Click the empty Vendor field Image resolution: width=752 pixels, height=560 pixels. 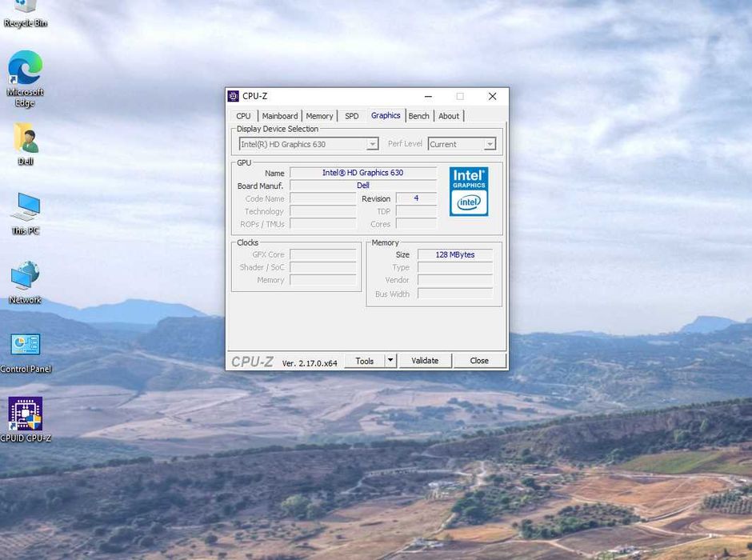click(455, 280)
